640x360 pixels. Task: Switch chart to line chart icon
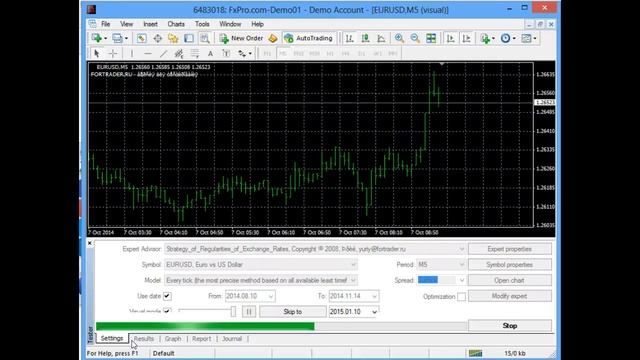coord(381,38)
